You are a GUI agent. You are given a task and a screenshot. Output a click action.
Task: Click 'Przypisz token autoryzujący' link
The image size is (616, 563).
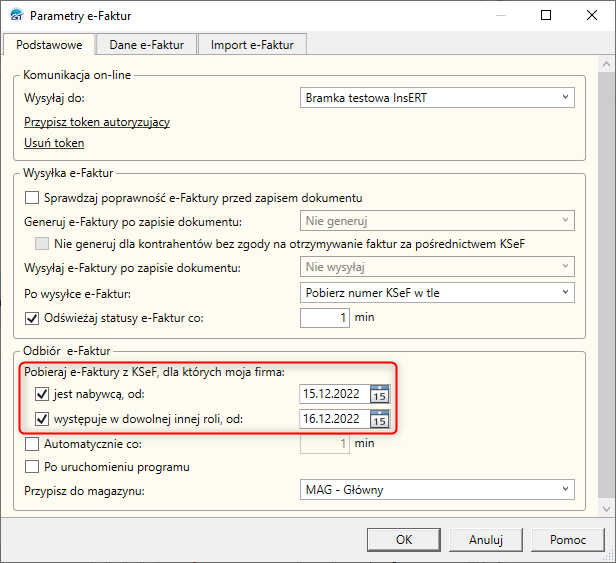pos(97,122)
